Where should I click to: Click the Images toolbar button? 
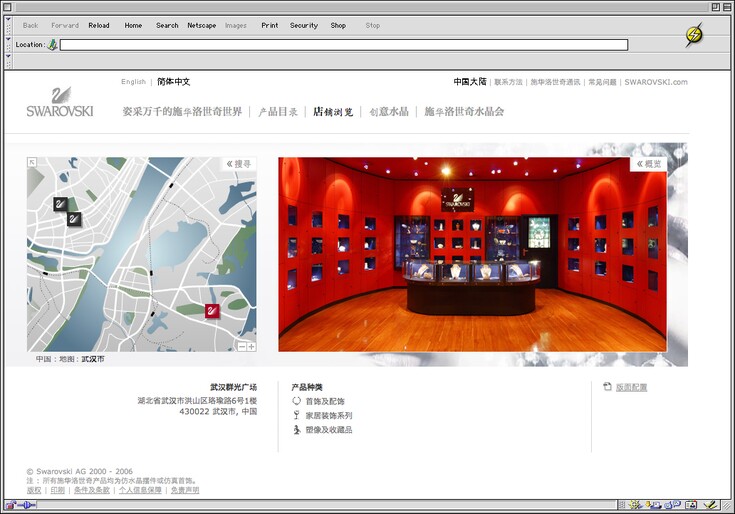tap(235, 25)
